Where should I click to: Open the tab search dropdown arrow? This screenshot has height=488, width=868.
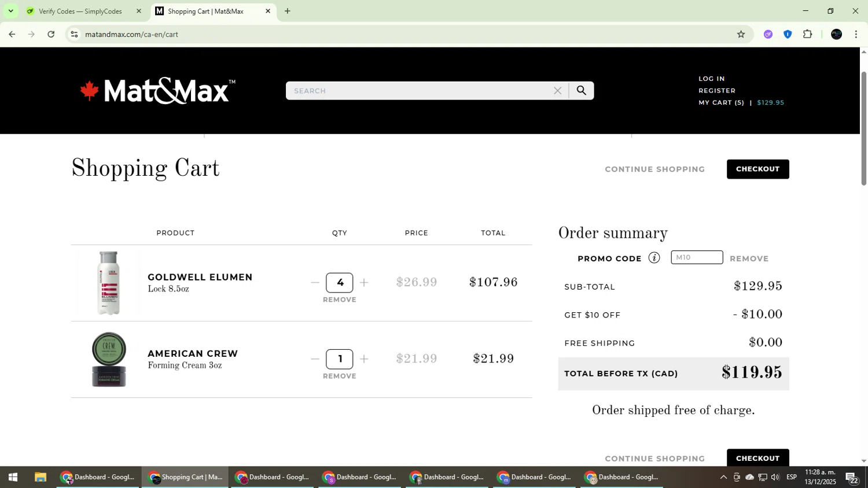click(x=10, y=11)
